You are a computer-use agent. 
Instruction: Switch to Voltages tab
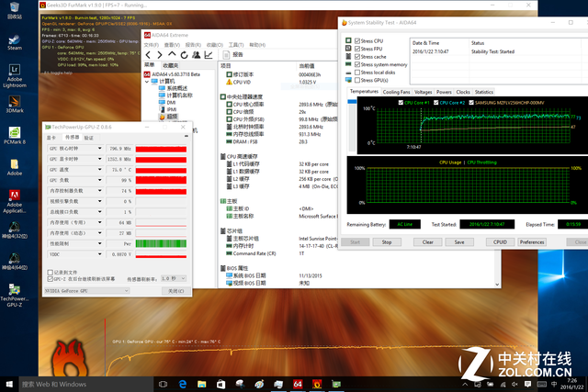[x=423, y=92]
